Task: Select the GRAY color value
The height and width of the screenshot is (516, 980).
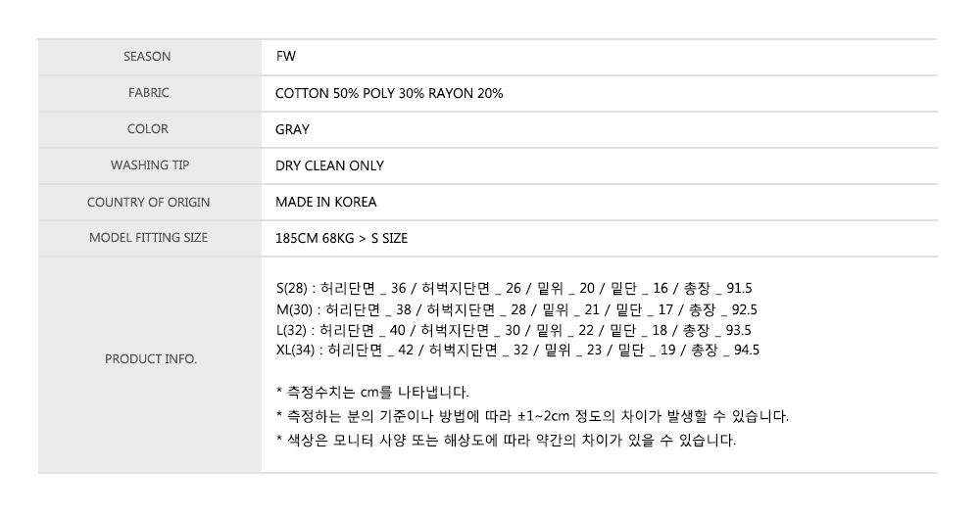Action: point(292,129)
